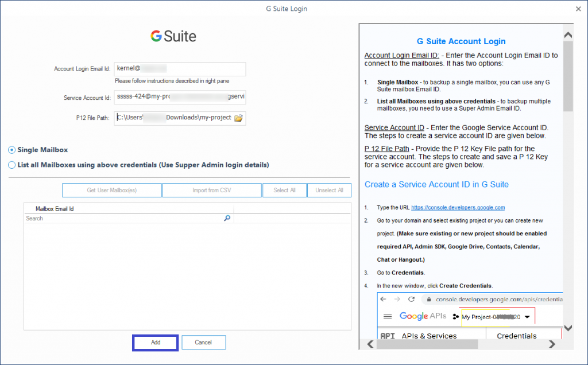Image resolution: width=588 pixels, height=365 pixels.
Task: Click APIs & Services in embedded image
Action: click(x=429, y=336)
